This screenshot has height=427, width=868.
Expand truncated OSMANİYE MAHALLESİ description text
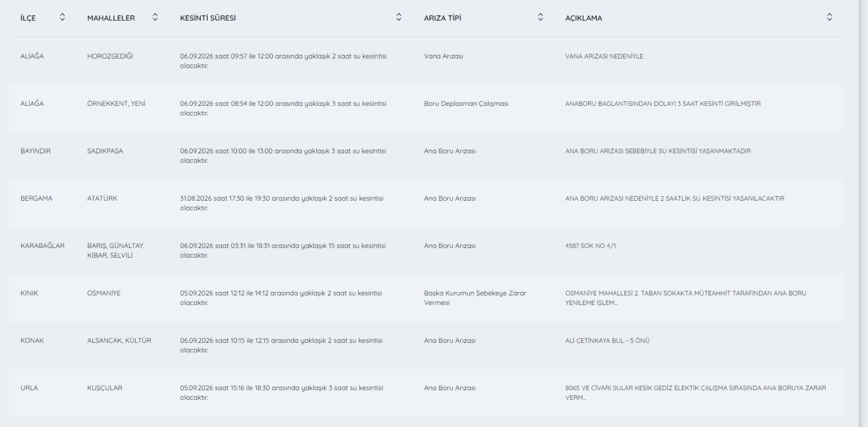point(686,298)
